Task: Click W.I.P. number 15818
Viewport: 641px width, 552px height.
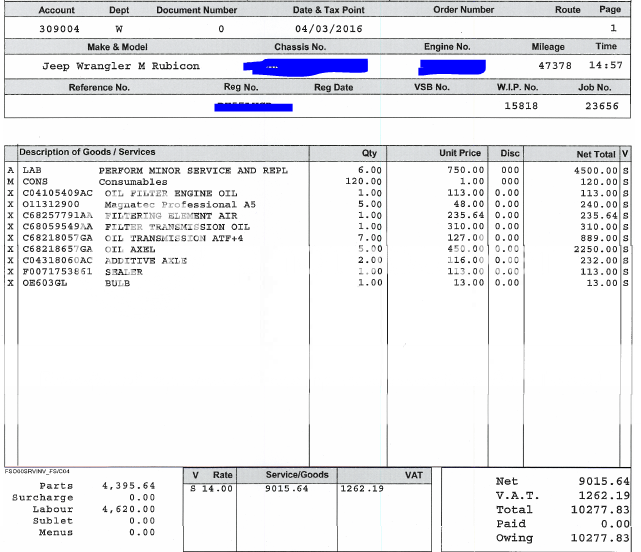Action: click(x=521, y=106)
